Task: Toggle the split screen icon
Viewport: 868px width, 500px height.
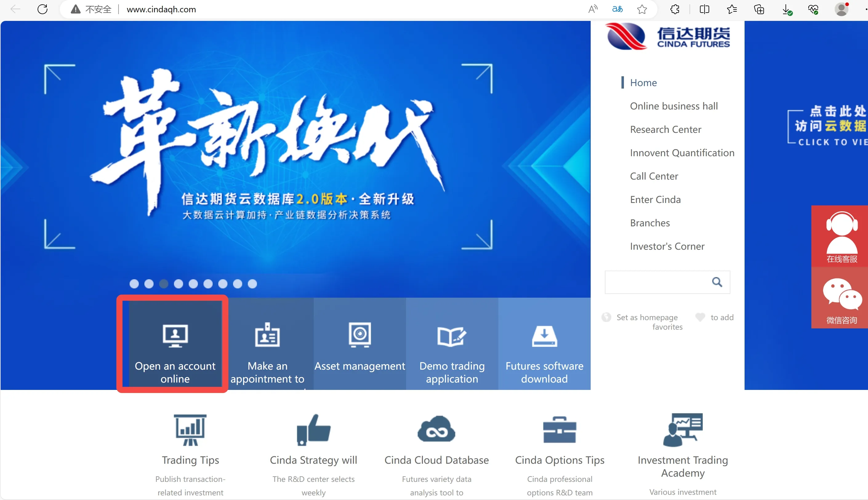Action: pyautogui.click(x=705, y=9)
